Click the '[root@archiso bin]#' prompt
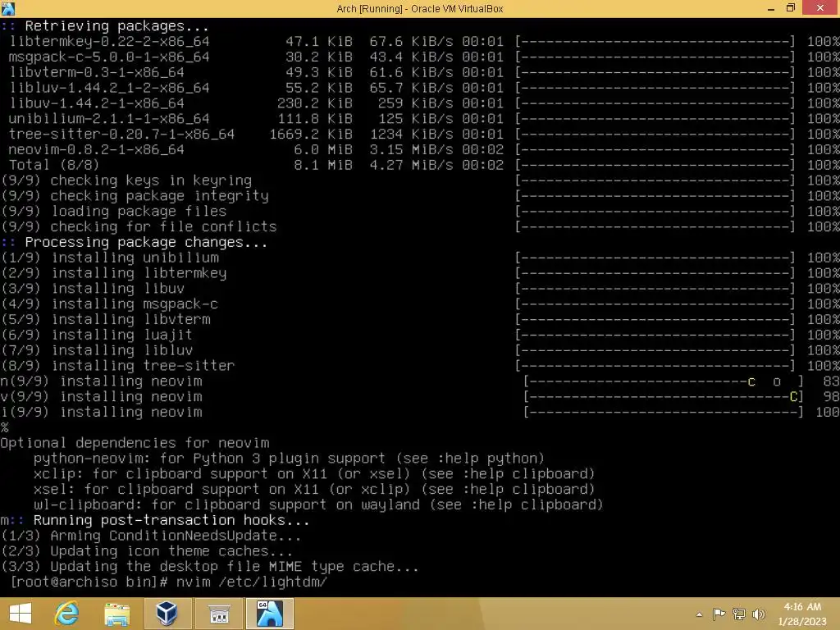Image resolution: width=840 pixels, height=630 pixels. [x=89, y=582]
